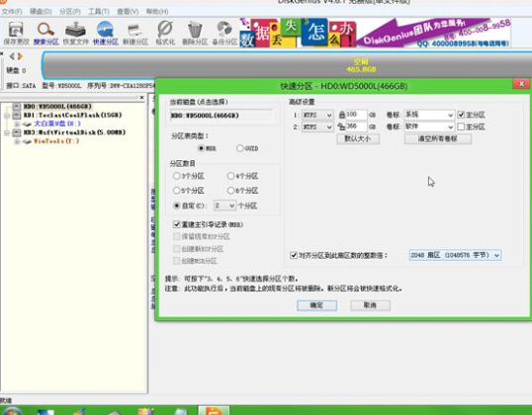Open the Quick Partition tool
This screenshot has width=532, height=415.
coord(105,33)
